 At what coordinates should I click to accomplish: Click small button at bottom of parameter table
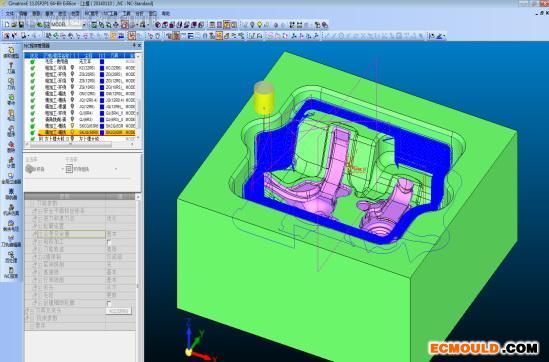tap(119, 311)
